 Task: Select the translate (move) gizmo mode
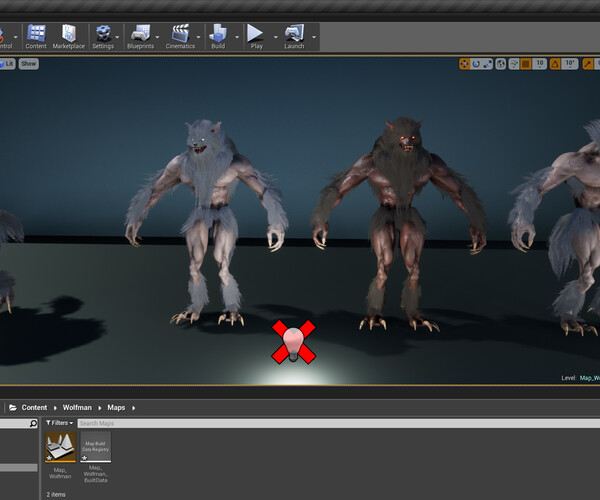click(465, 64)
